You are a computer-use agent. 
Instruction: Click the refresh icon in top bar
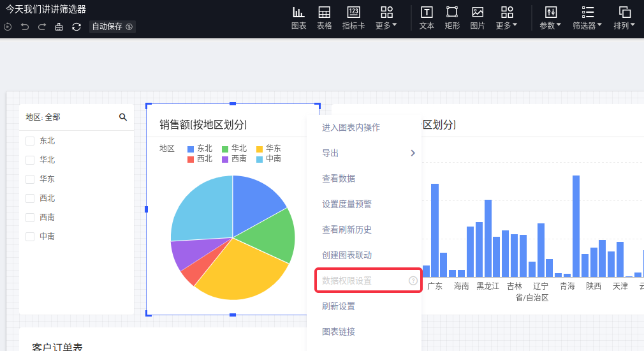[77, 27]
